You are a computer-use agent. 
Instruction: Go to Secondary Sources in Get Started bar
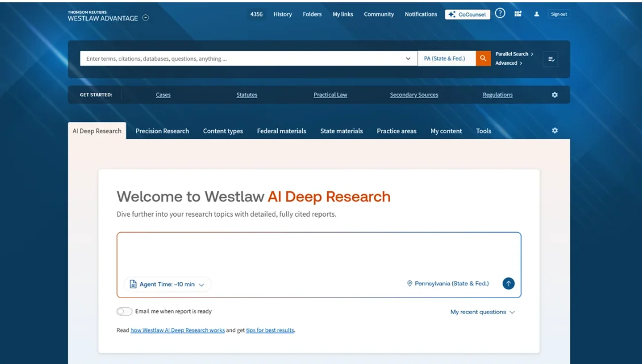(x=414, y=95)
